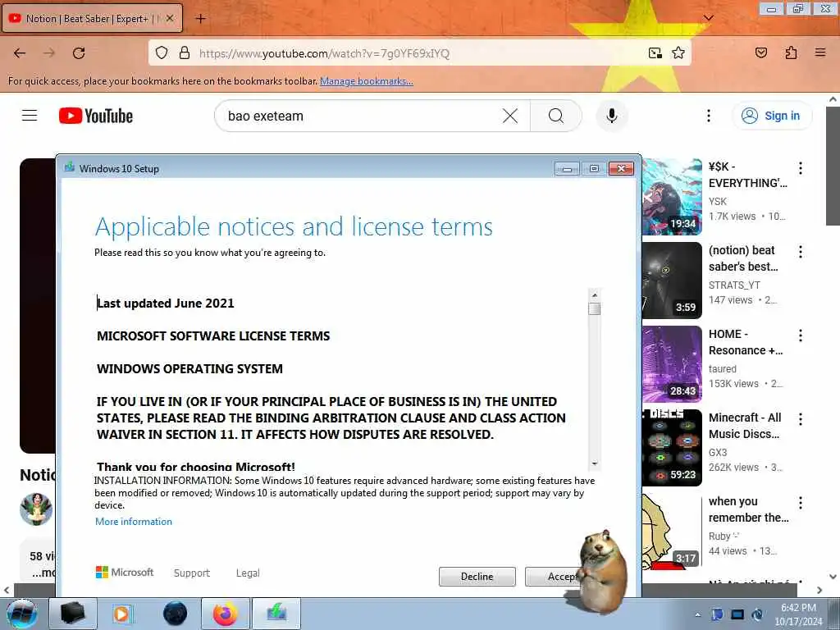The height and width of the screenshot is (630, 840).
Task: Open the Firefox application hamburger menu
Action: click(820, 52)
